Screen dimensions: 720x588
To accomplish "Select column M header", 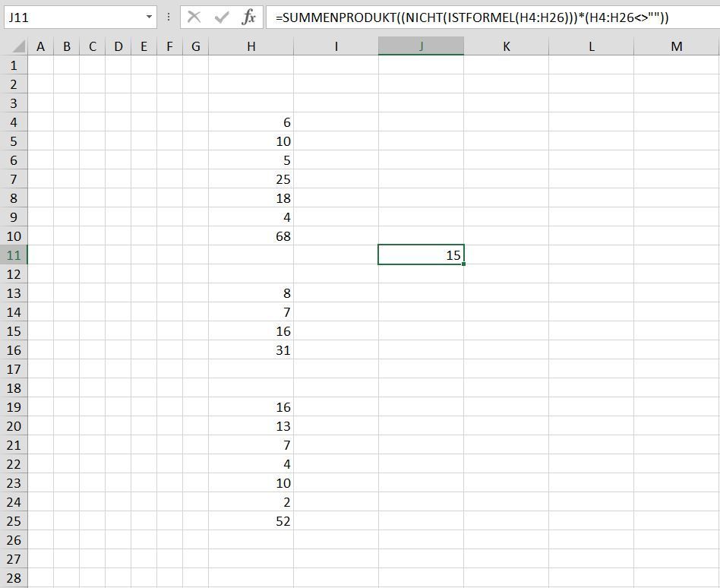I will point(677,46).
